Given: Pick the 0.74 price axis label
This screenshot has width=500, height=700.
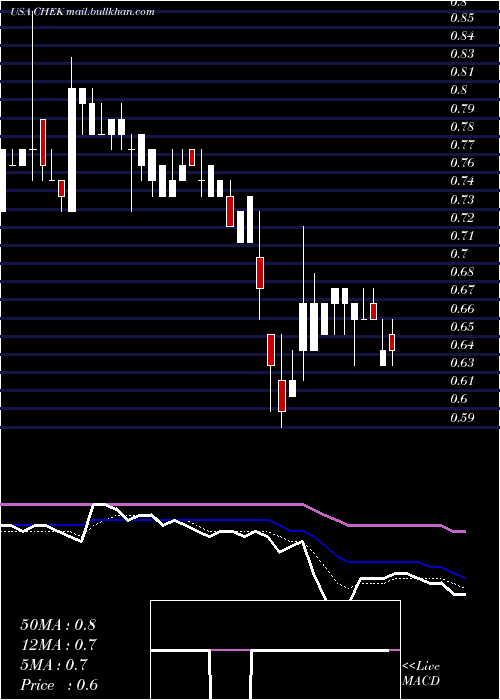Looking at the screenshot, I should [461, 181].
